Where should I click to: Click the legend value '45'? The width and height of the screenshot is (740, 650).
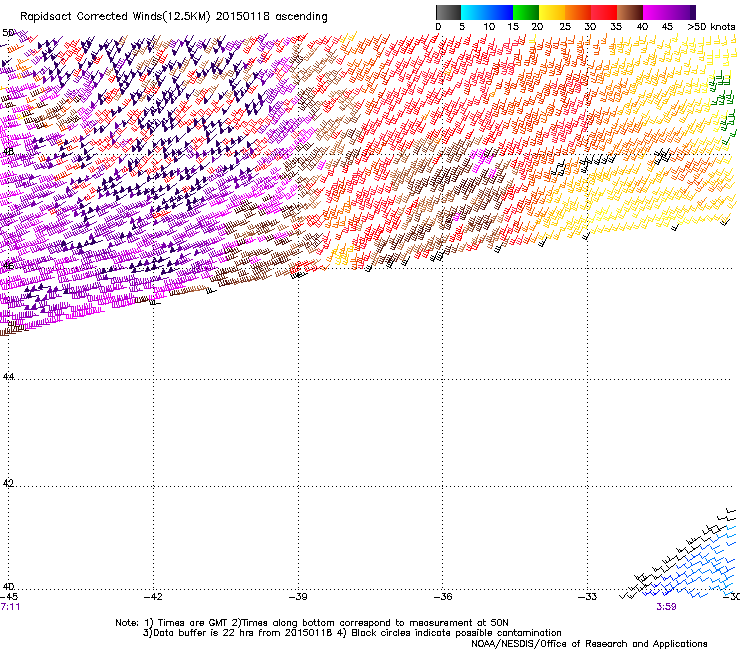click(x=667, y=27)
